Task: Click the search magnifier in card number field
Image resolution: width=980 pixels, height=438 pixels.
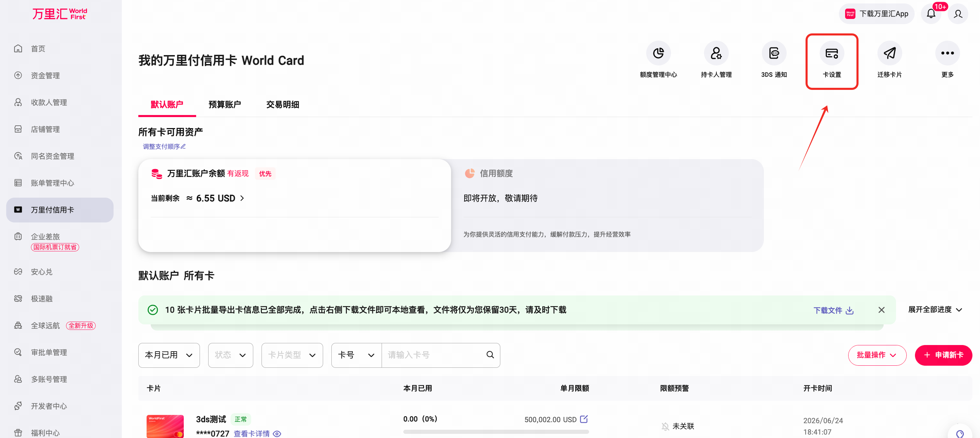Action: (490, 355)
